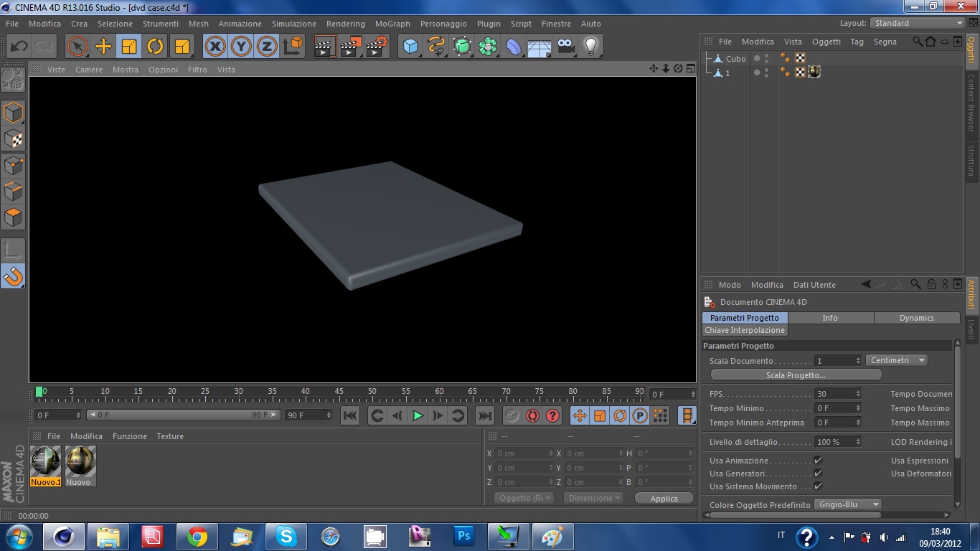Toggle the snapping magnet tool
Viewport: 980px width, 551px height.
[13, 275]
